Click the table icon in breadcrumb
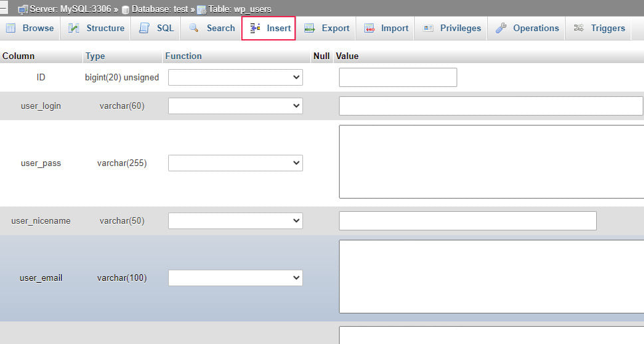The image size is (644, 344). pos(201,9)
